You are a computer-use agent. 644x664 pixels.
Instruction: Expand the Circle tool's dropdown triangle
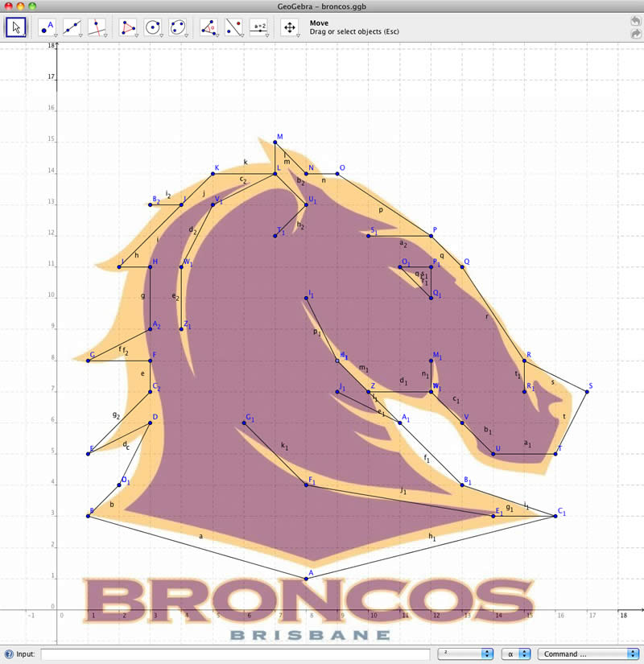coord(162,35)
